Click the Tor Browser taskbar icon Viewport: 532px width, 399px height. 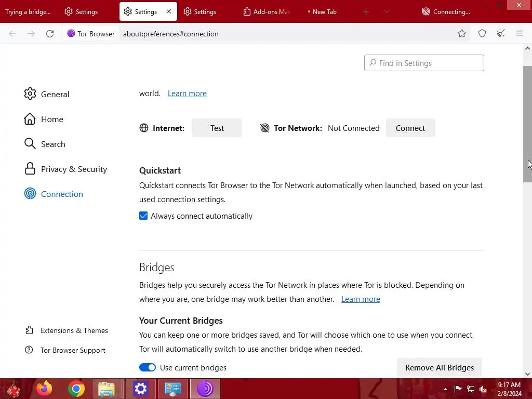205,389
